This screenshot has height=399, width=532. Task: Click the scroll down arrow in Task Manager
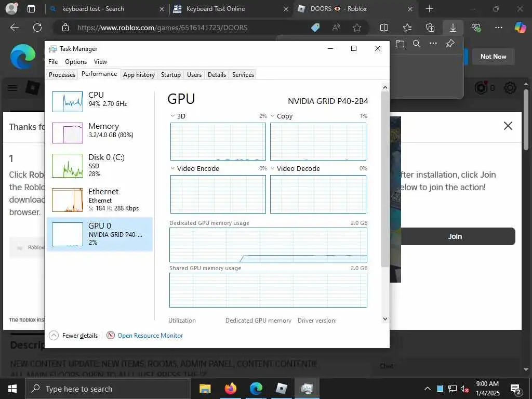pyautogui.click(x=385, y=318)
